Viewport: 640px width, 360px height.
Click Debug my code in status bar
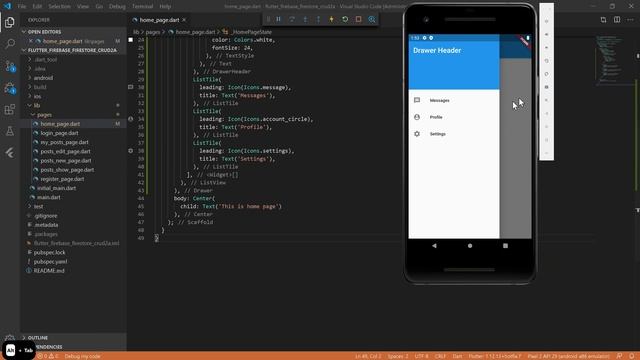click(x=82, y=356)
